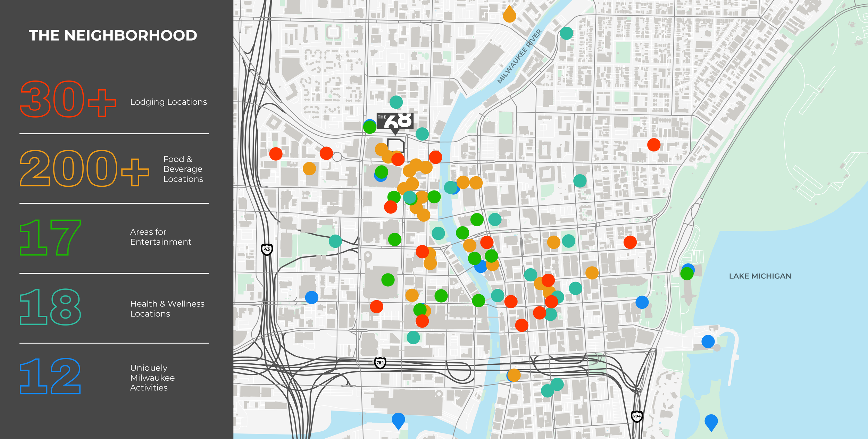Click the teal dot nearest the I-43 shield
This screenshot has width=868, height=439.
point(335,241)
